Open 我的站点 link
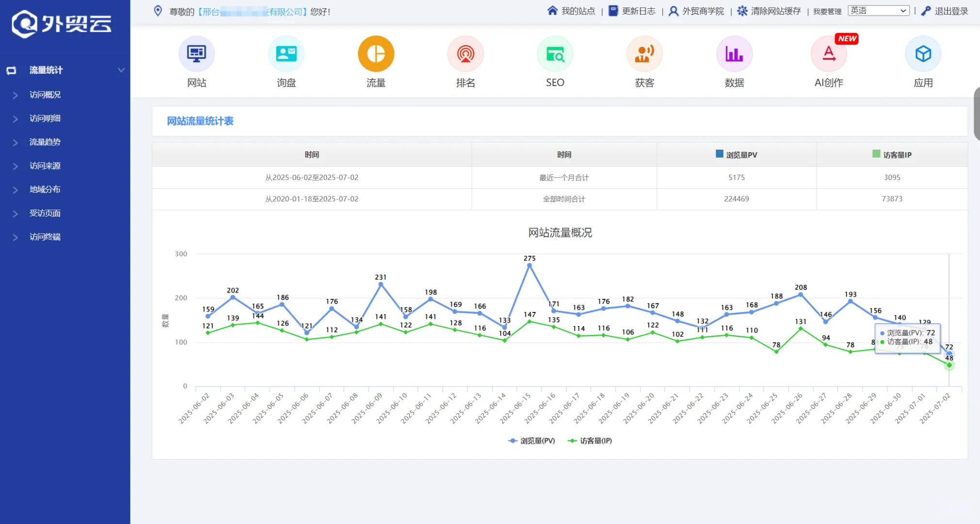Viewport: 980px width, 524px height. point(578,11)
